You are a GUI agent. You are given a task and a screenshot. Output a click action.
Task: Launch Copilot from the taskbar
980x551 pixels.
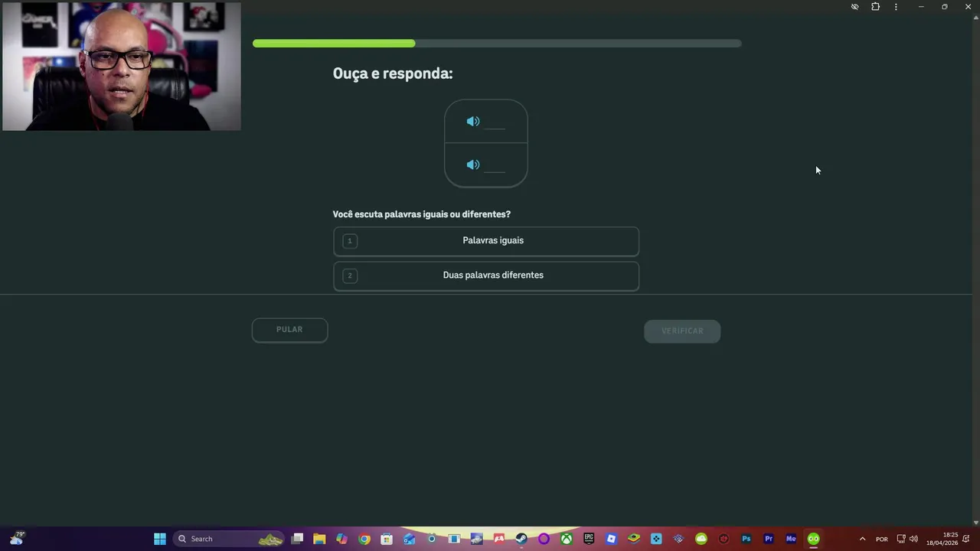click(341, 539)
